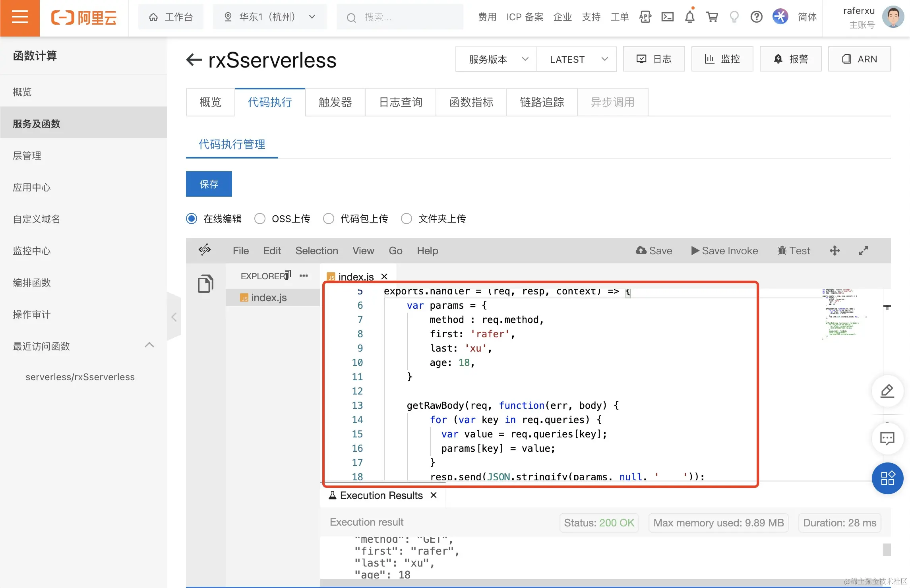Select the 代码包上传 radio option

pos(329,219)
